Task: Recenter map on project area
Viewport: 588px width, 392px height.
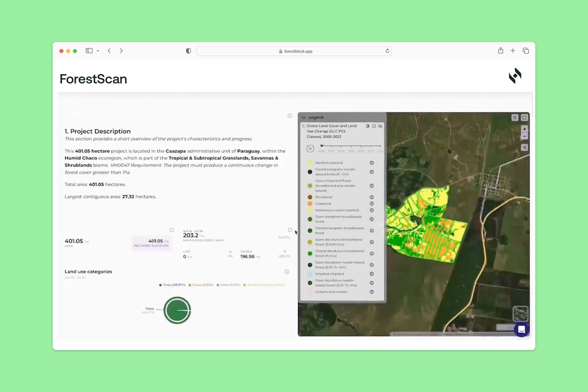Action: [515, 118]
